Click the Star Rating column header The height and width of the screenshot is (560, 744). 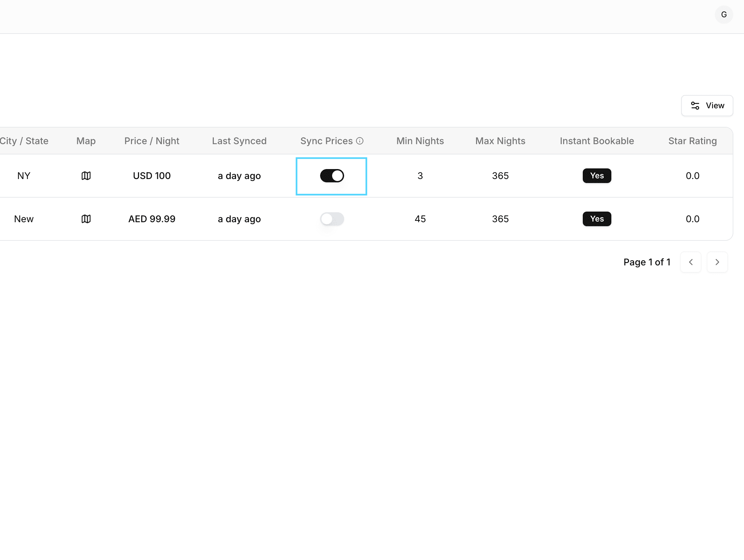(x=692, y=141)
